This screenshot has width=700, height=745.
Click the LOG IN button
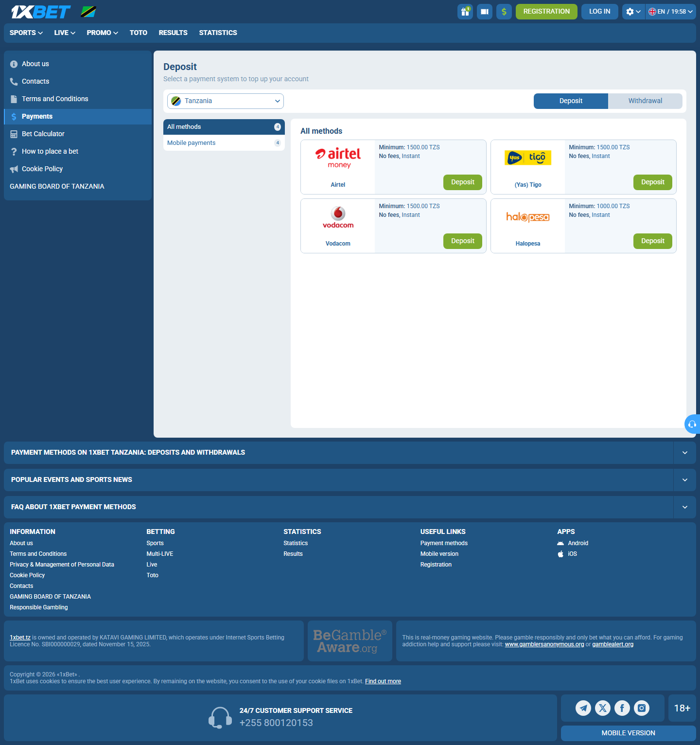(x=600, y=12)
